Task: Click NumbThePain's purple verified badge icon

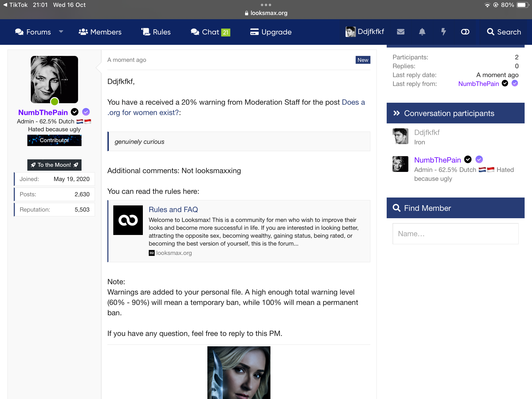Action: click(86, 112)
